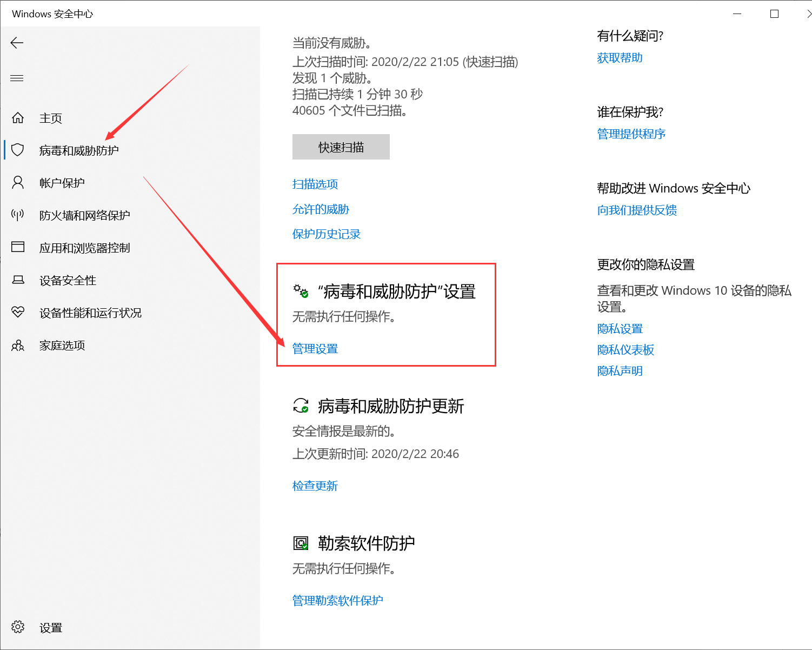Click the 有什么疑问? heading
The image size is (812, 650).
click(x=630, y=36)
